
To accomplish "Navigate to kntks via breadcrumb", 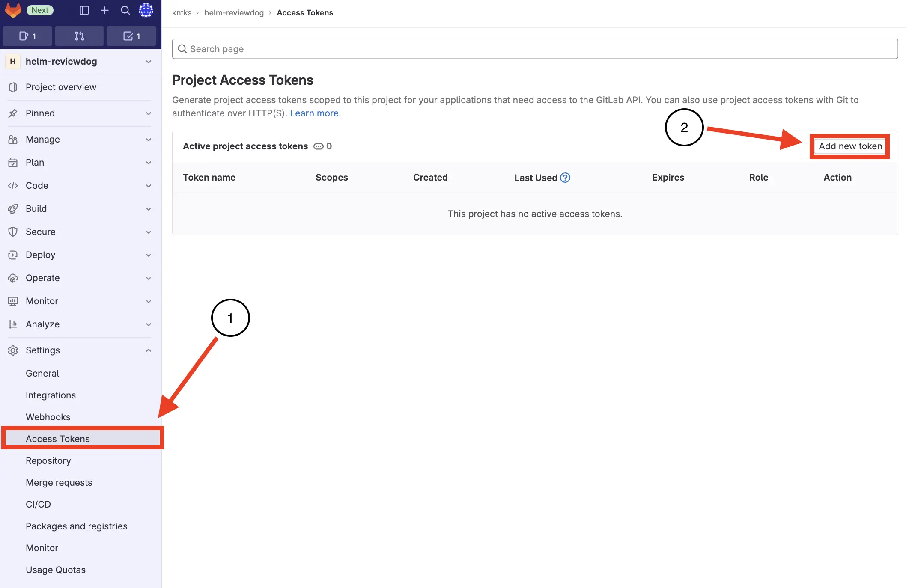I will [182, 12].
